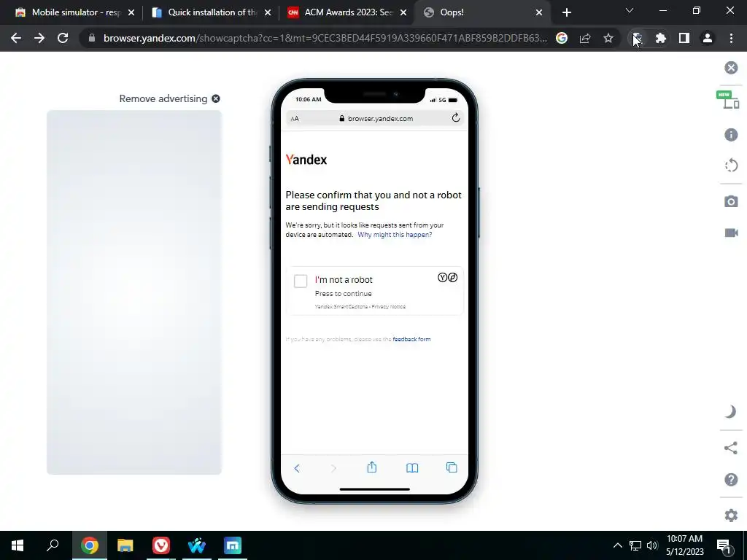Rotate the simulated device

(731, 166)
